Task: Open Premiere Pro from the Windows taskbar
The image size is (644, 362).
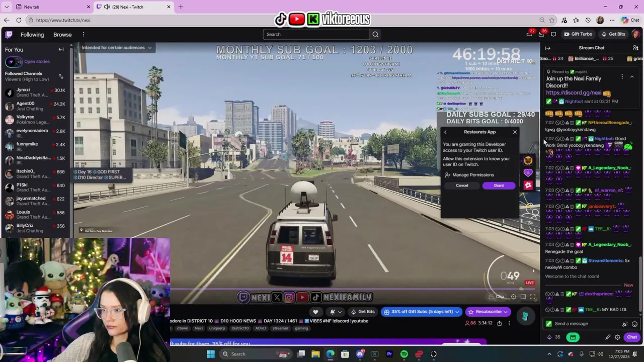Action: click(389, 354)
